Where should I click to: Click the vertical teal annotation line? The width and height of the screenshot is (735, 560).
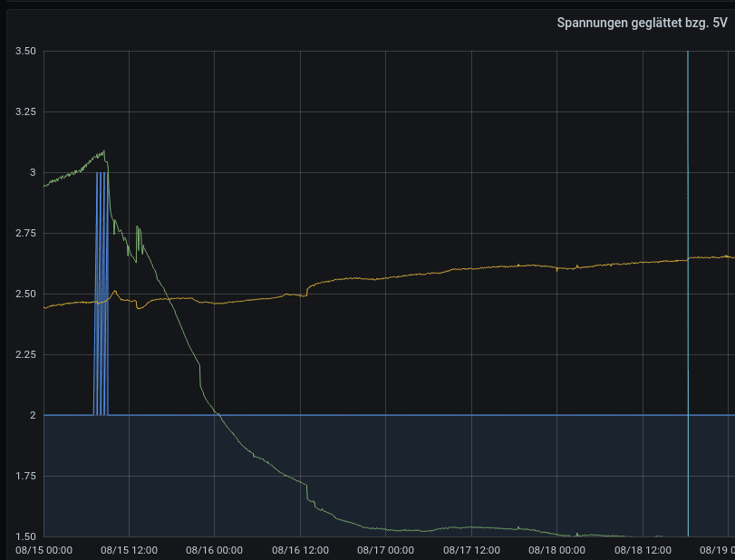click(688, 294)
